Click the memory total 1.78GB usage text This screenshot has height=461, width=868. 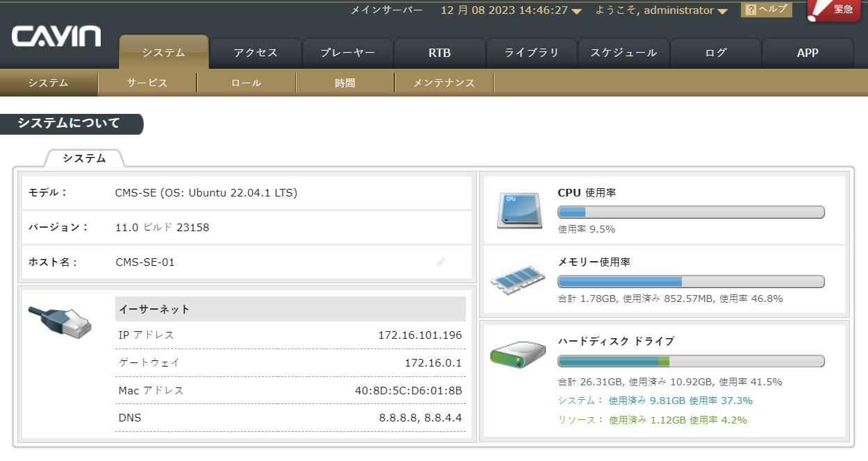(671, 299)
